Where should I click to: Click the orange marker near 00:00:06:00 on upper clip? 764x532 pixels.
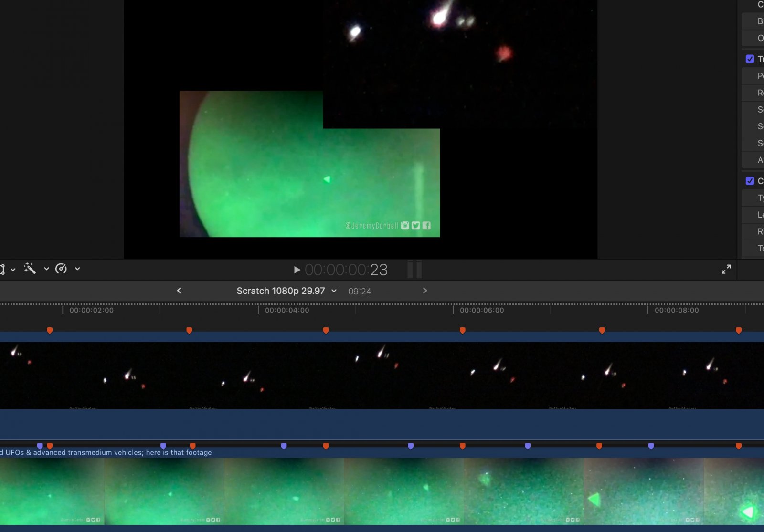pos(462,330)
